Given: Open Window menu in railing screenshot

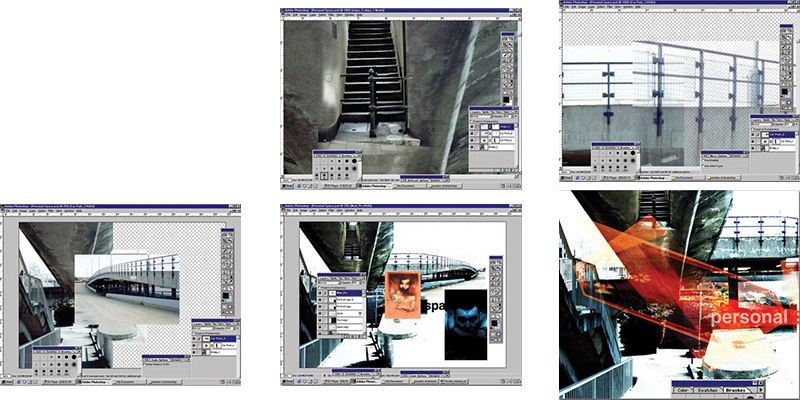Looking at the screenshot, I should tap(628, 7).
